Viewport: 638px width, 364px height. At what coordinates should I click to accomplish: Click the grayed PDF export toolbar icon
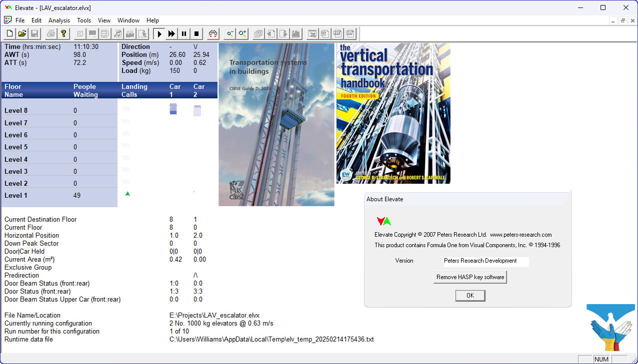[337, 33]
